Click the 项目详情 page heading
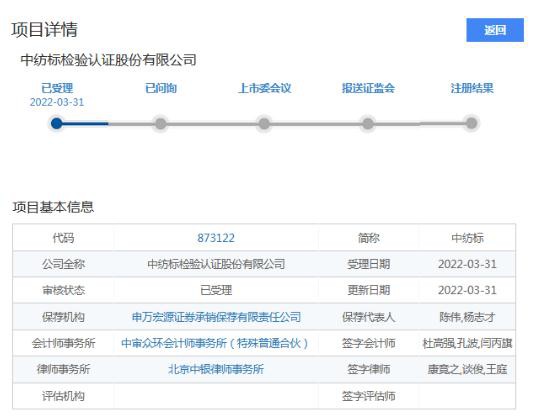 [45, 30]
